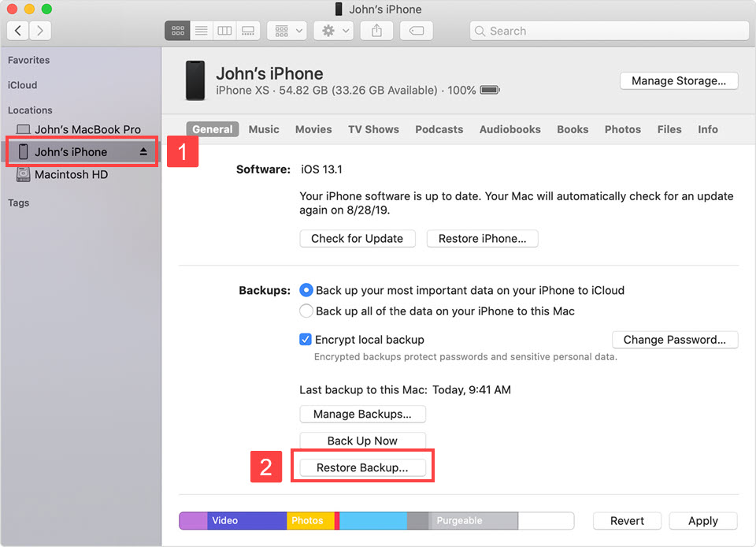This screenshot has width=756, height=547.
Task: Select back up to iCloud option
Action: [x=306, y=290]
